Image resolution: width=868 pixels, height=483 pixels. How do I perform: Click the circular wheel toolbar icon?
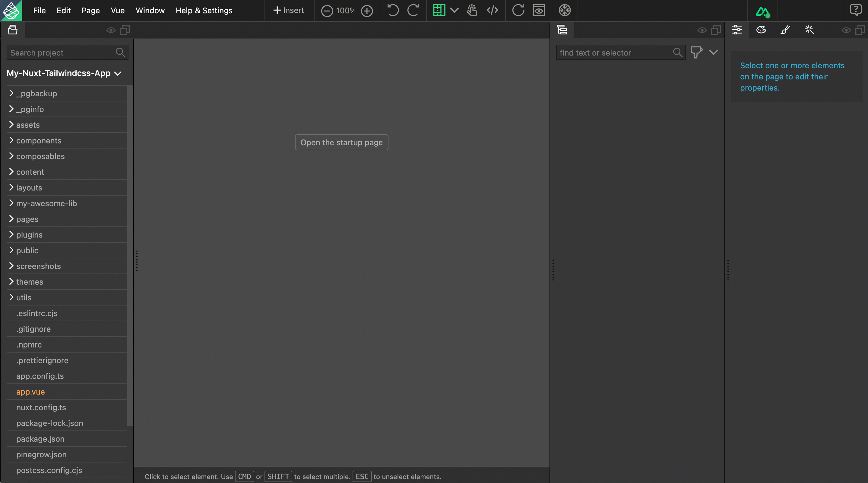[565, 11]
